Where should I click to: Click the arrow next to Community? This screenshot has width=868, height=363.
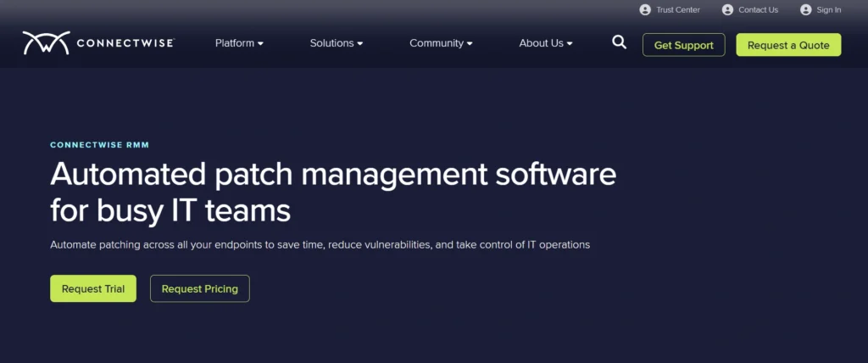(x=470, y=44)
